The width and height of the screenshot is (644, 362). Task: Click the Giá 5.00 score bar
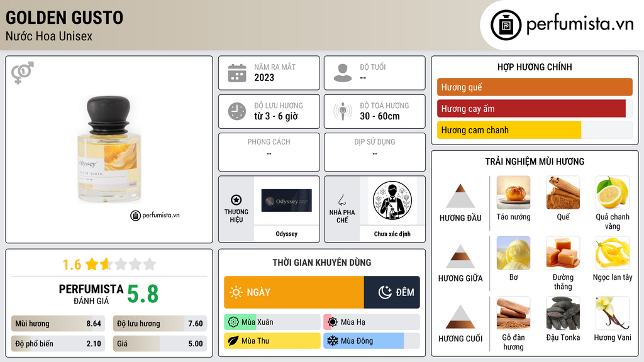pos(160,344)
